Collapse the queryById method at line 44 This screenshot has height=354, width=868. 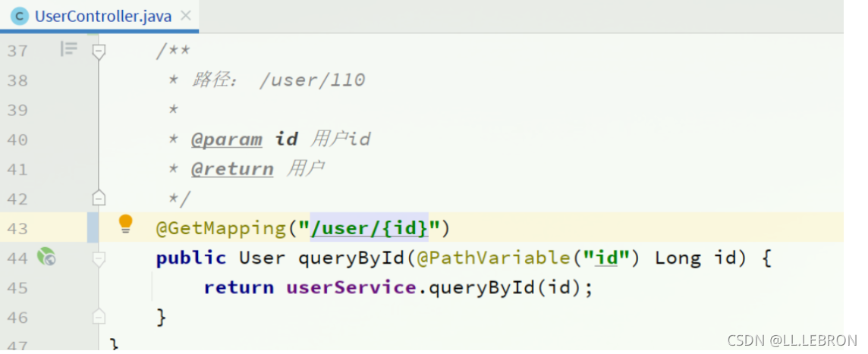point(99,258)
